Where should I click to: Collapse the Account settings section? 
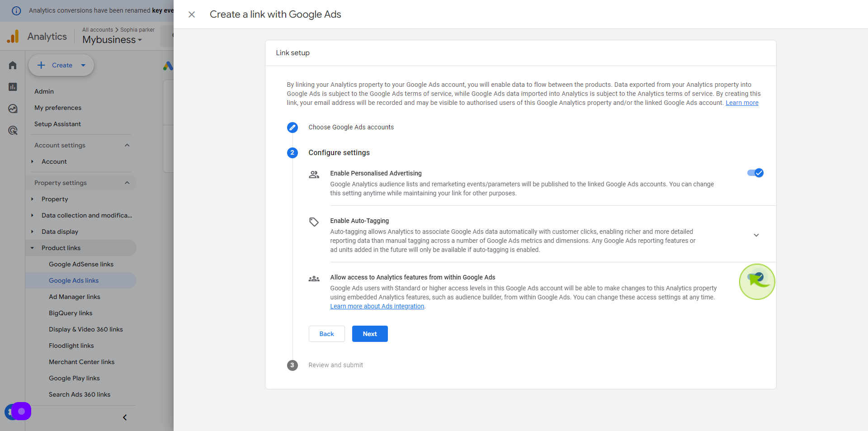point(127,145)
